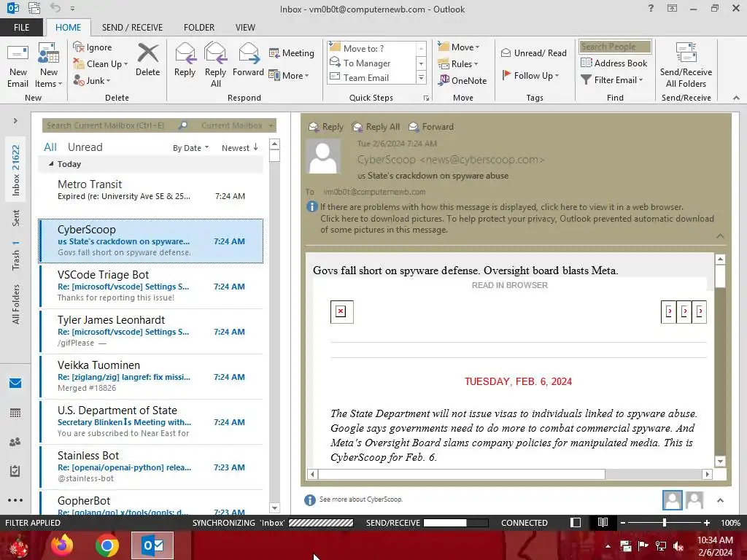Toggle Unread/Read status
Image resolution: width=747 pixels, height=560 pixels.
coord(533,52)
